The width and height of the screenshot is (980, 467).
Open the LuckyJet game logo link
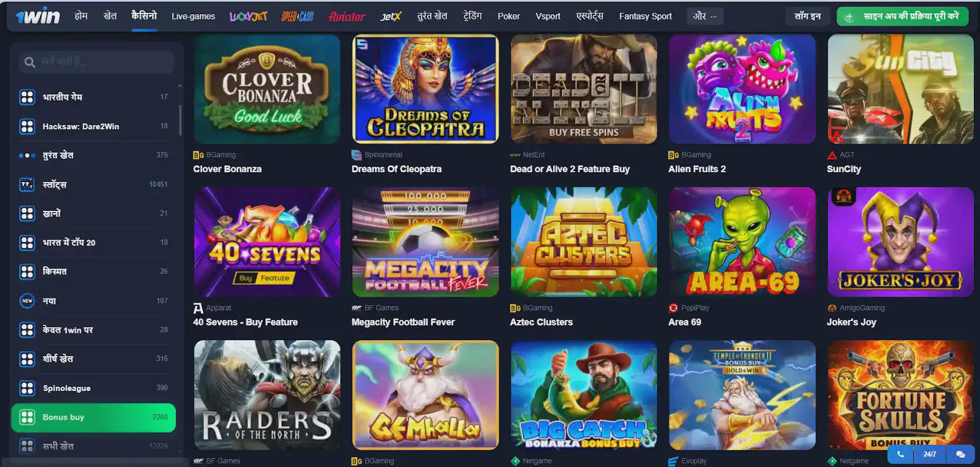pyautogui.click(x=248, y=17)
